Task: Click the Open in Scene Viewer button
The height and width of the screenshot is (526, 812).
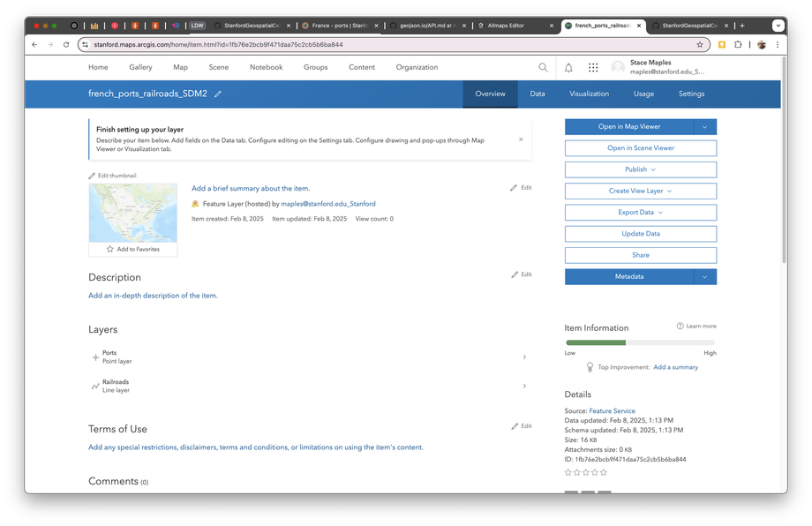Action: (x=641, y=148)
